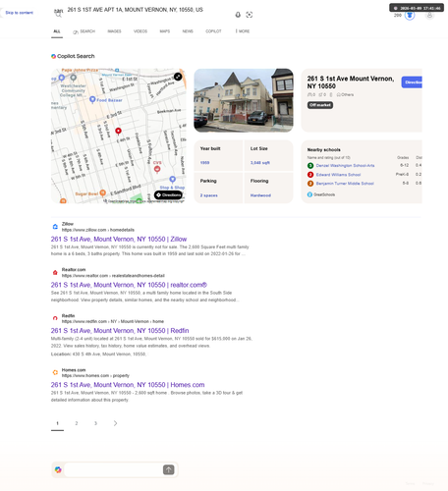Select the Food Bazaar map marker
The height and width of the screenshot is (491, 448).
(x=92, y=99)
